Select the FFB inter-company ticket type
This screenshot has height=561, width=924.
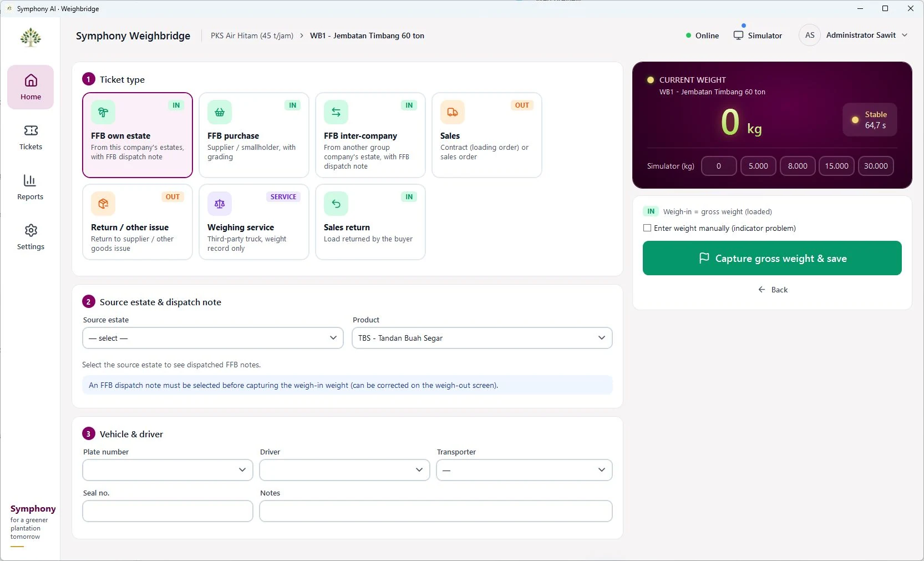pos(370,135)
